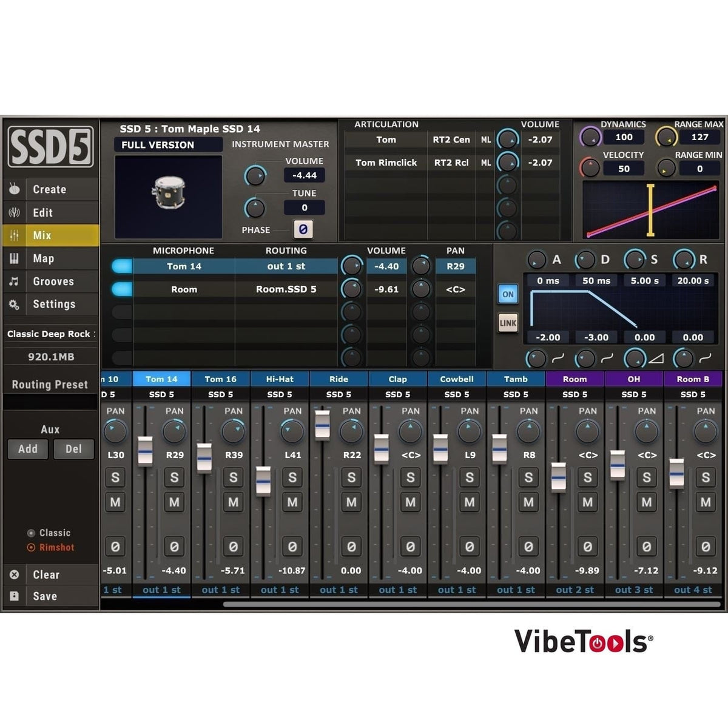Screen dimensions: 728x728
Task: Switch to the Mix page
Action: pos(50,235)
